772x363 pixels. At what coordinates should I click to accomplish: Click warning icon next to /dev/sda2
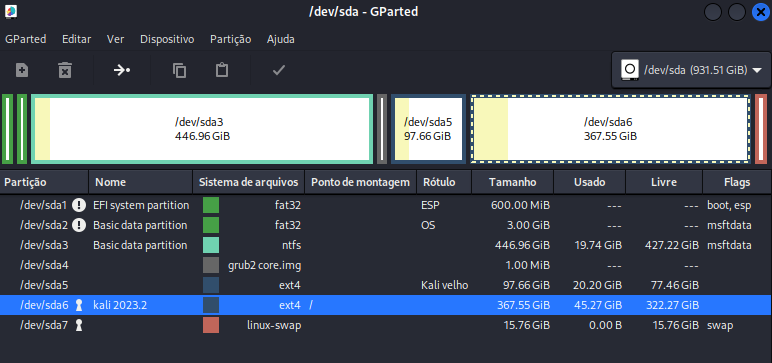click(79, 225)
